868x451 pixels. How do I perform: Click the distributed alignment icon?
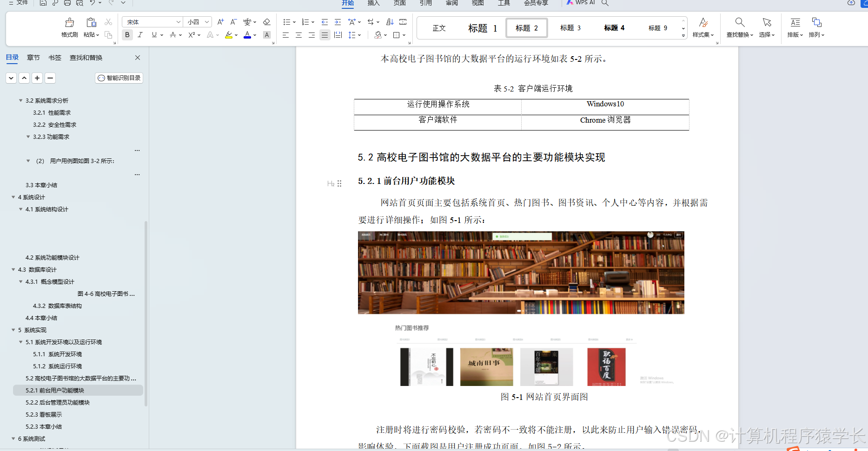click(x=338, y=35)
